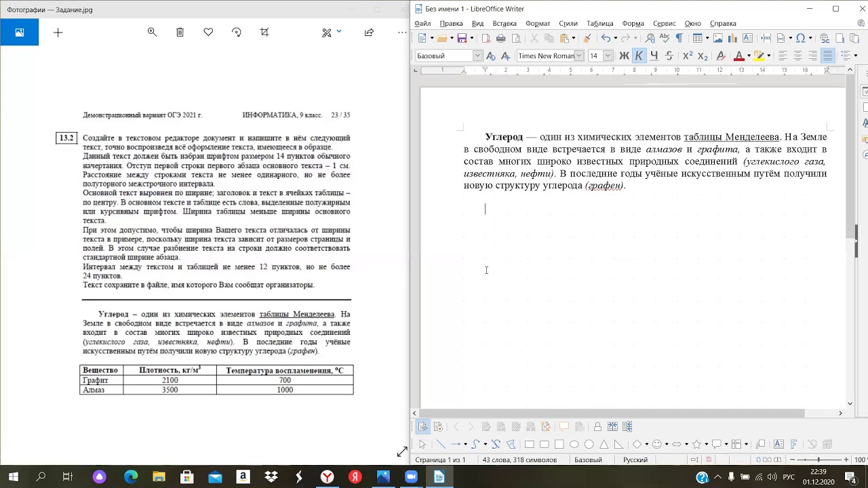Apply yellow highlighting color icon

coord(759,56)
